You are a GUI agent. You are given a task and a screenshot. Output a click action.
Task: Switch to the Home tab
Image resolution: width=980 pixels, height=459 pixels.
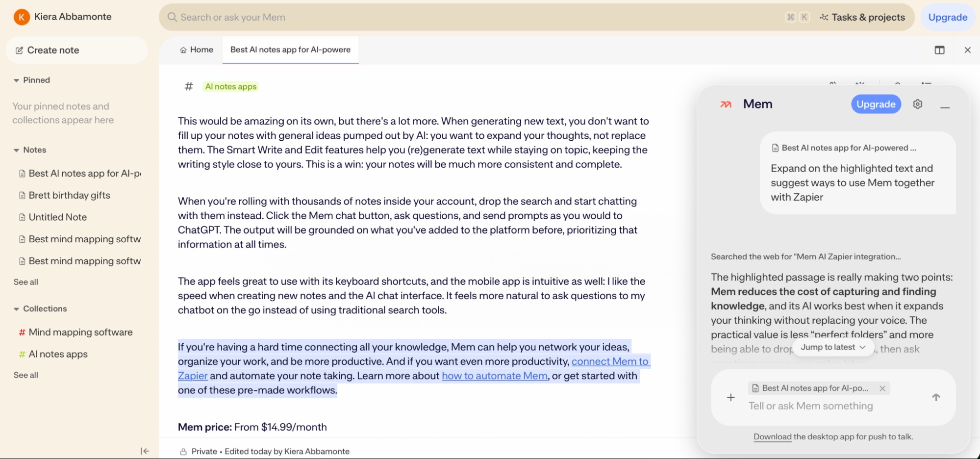pyautogui.click(x=196, y=50)
